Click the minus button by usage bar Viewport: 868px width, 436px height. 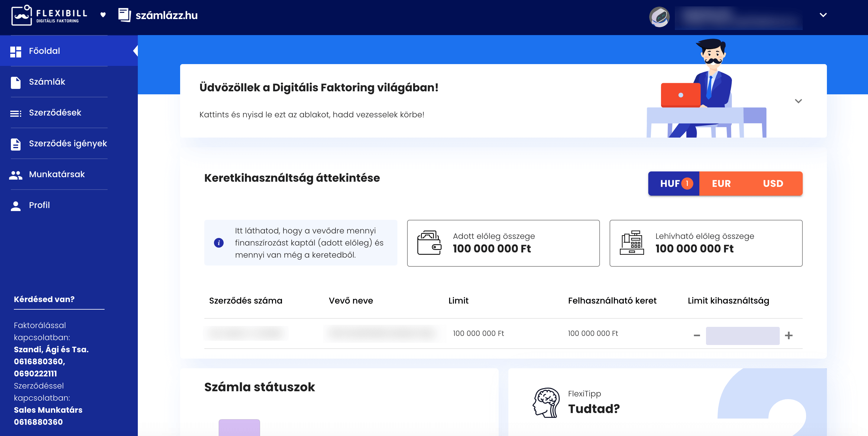[697, 336]
